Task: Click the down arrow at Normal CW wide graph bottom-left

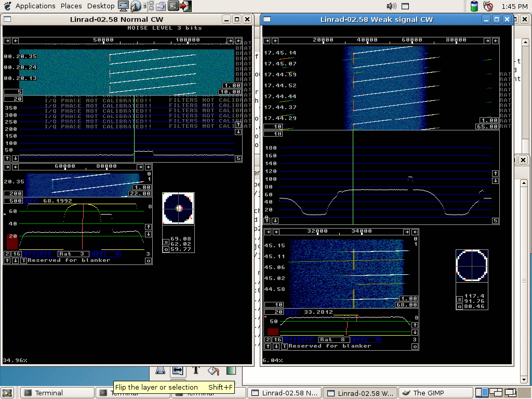Action: click(15, 158)
